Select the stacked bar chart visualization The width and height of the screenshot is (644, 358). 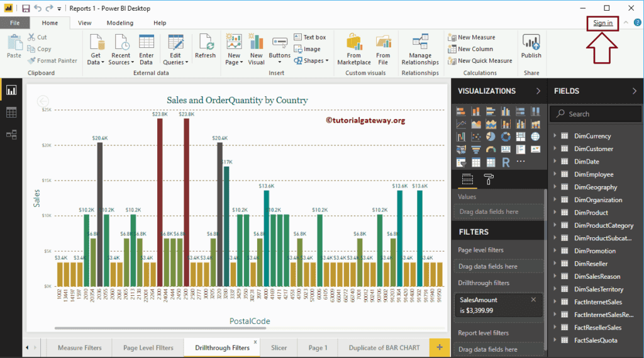461,111
